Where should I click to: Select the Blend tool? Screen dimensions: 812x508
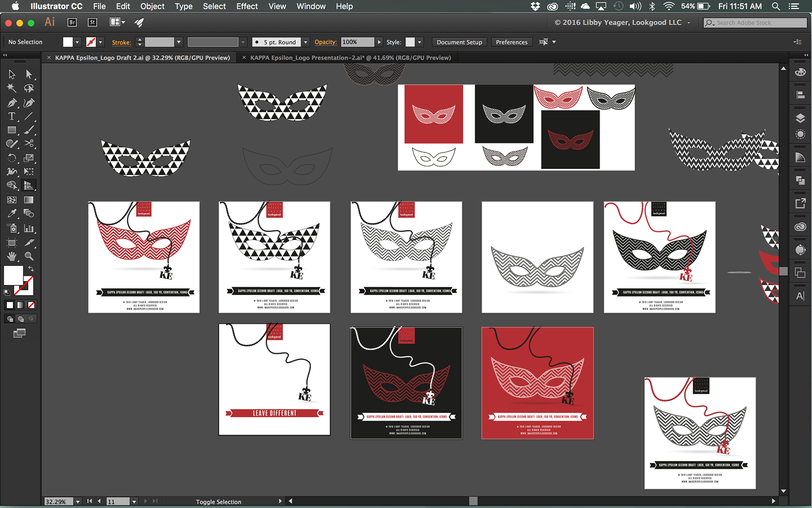pyautogui.click(x=29, y=213)
